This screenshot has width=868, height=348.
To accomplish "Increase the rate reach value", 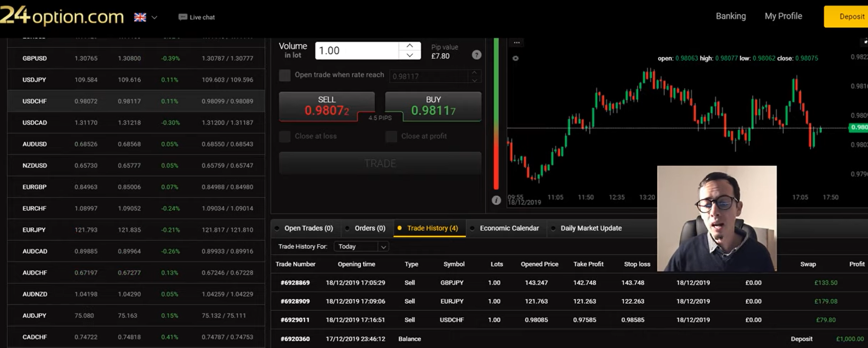I will [474, 73].
